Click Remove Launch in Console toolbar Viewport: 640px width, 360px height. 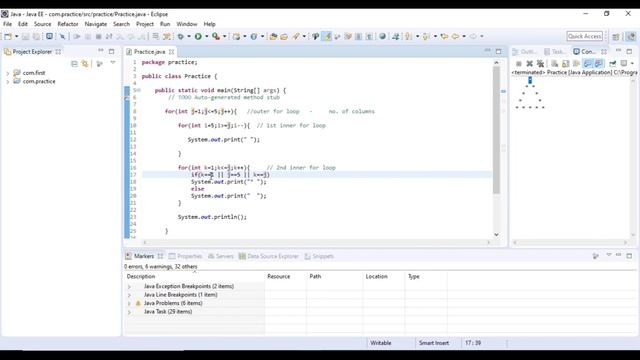pyautogui.click(x=529, y=64)
